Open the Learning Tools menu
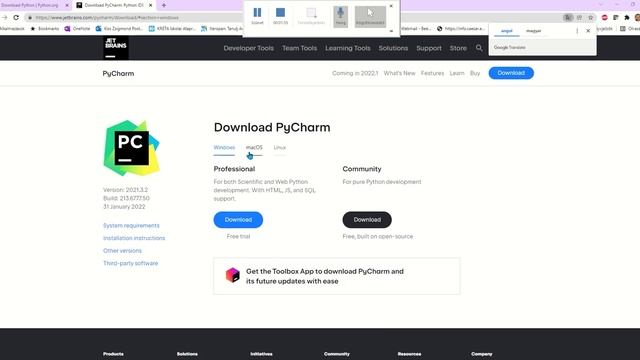Screen dimensions: 640x360 pos(348,48)
